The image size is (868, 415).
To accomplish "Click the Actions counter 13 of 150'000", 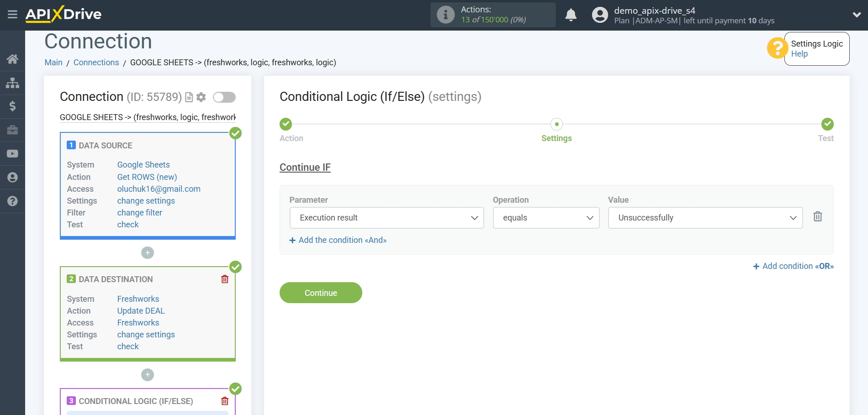I will coord(493,20).
